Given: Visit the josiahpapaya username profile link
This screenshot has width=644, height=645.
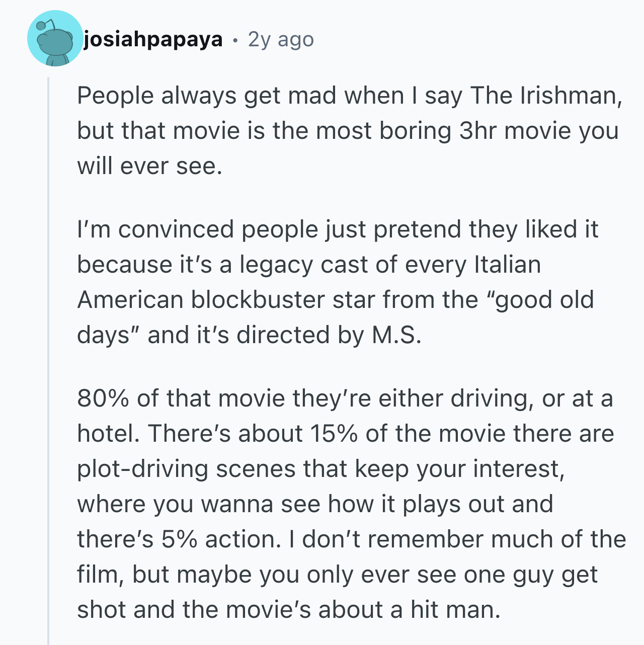Looking at the screenshot, I should click(153, 39).
